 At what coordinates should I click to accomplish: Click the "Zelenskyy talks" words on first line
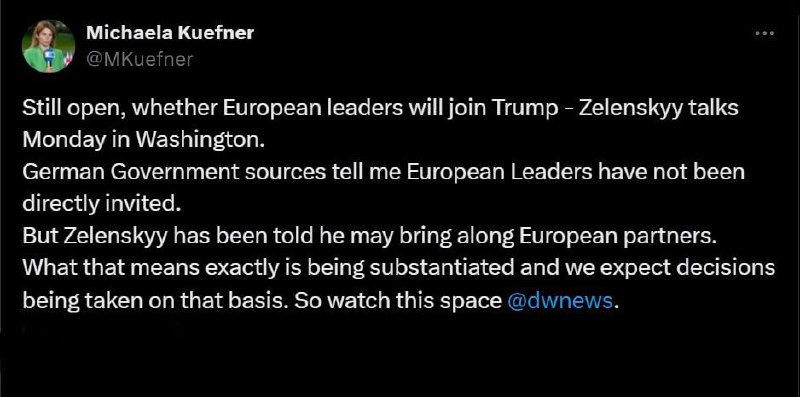point(660,109)
